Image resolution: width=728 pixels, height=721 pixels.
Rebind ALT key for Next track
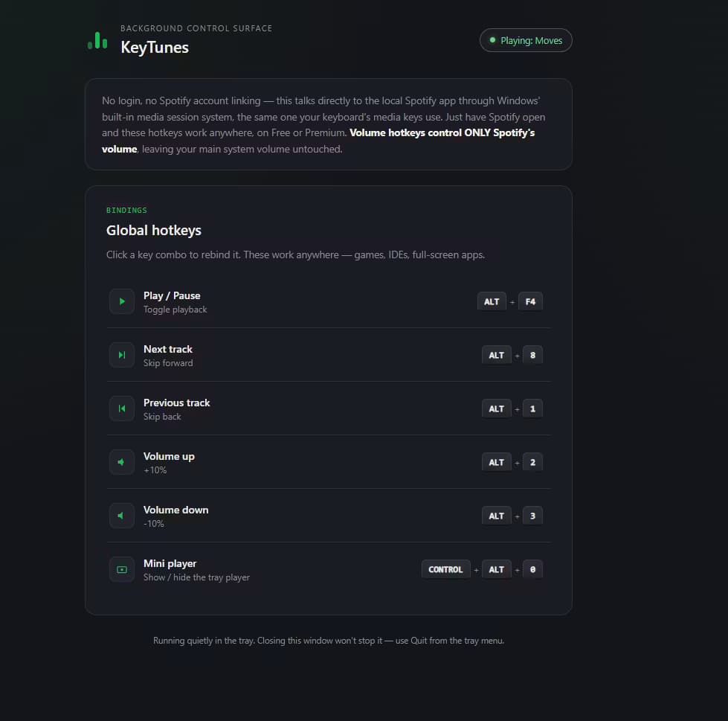click(496, 355)
